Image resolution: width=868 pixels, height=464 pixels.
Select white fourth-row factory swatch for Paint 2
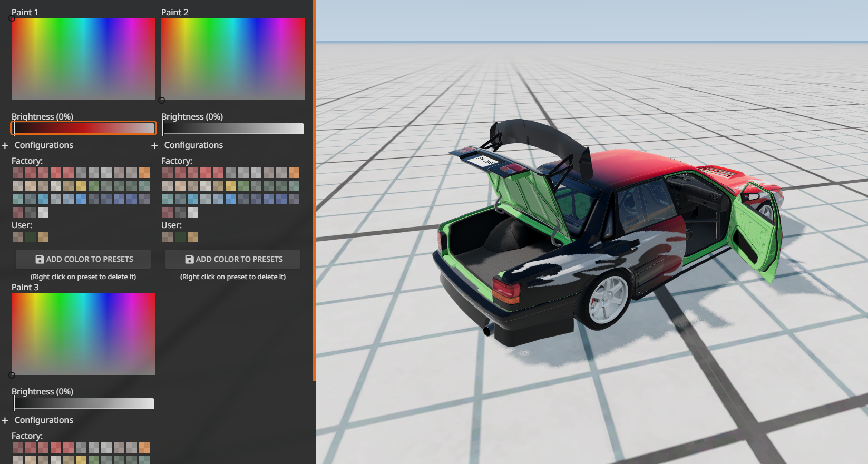(193, 212)
